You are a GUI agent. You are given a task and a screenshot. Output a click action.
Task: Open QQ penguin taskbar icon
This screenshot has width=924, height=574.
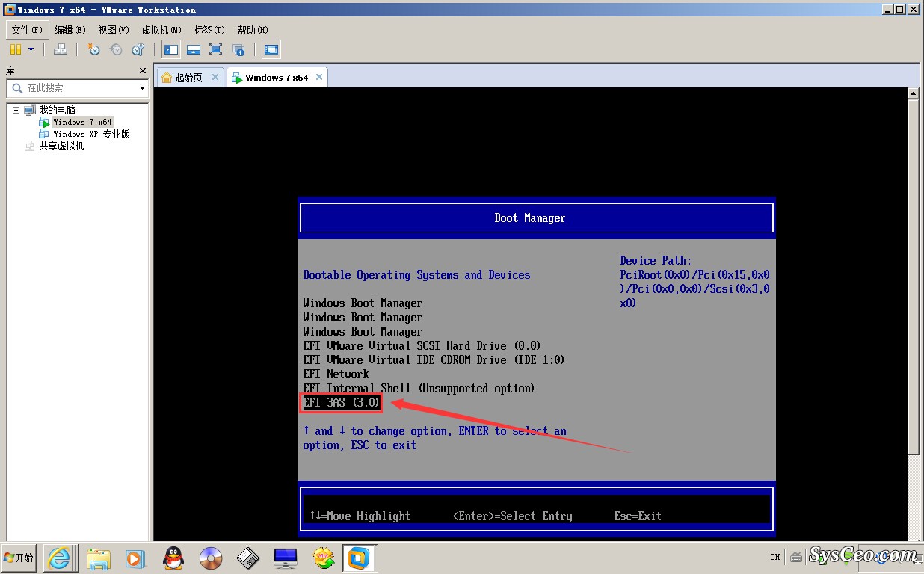173,558
